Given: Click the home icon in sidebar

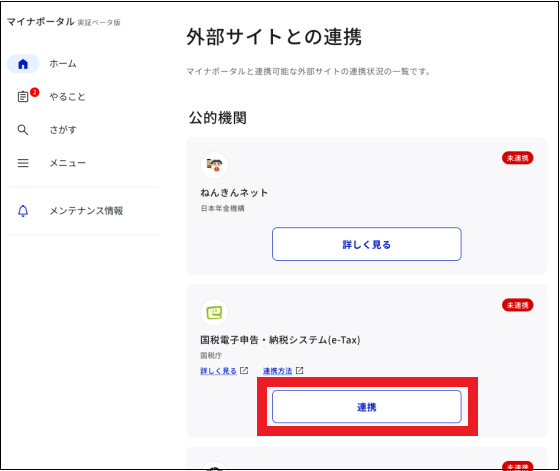Looking at the screenshot, I should (23, 64).
